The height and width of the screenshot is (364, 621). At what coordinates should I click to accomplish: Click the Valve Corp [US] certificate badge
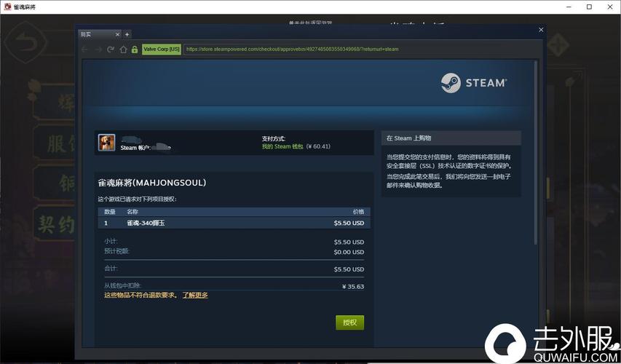click(x=162, y=49)
